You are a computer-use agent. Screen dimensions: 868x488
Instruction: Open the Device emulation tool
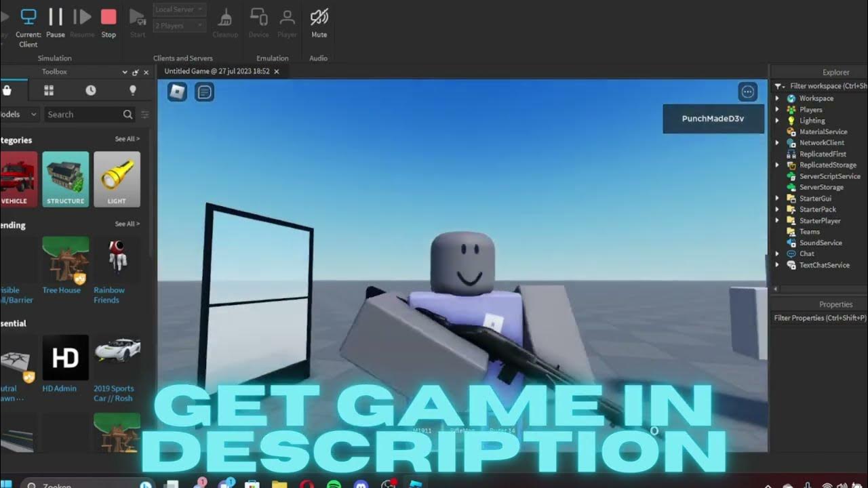click(258, 22)
